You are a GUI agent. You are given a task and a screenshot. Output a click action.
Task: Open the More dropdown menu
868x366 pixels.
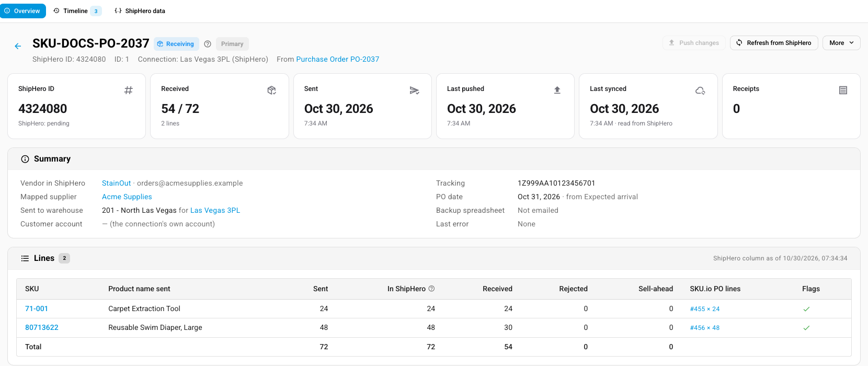click(841, 43)
